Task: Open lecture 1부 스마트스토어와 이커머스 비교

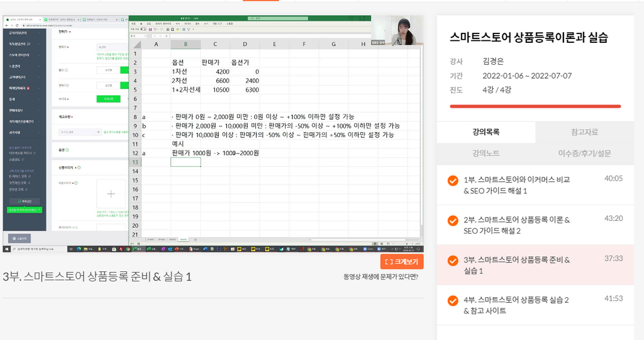Action: (x=535, y=185)
